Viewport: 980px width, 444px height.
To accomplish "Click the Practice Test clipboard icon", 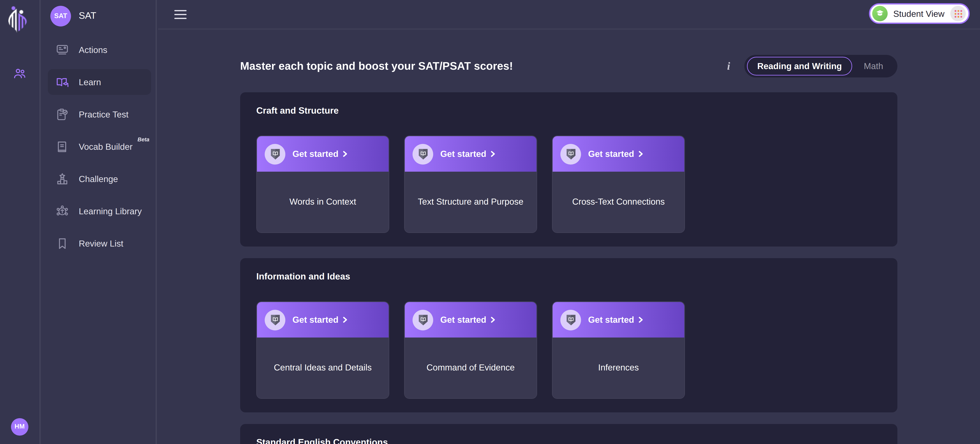I will tap(62, 114).
